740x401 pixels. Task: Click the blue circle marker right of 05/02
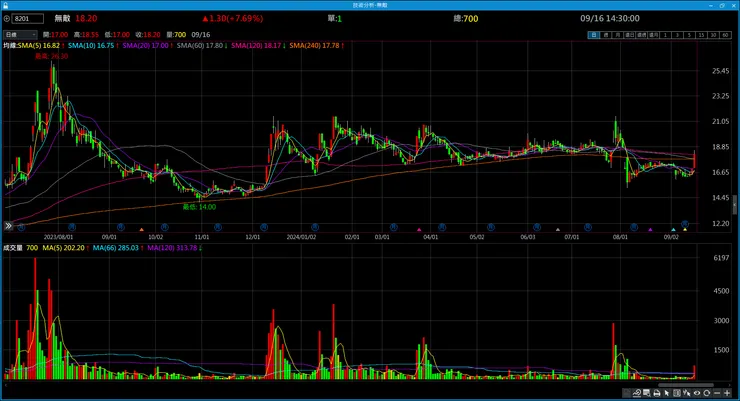[491, 227]
